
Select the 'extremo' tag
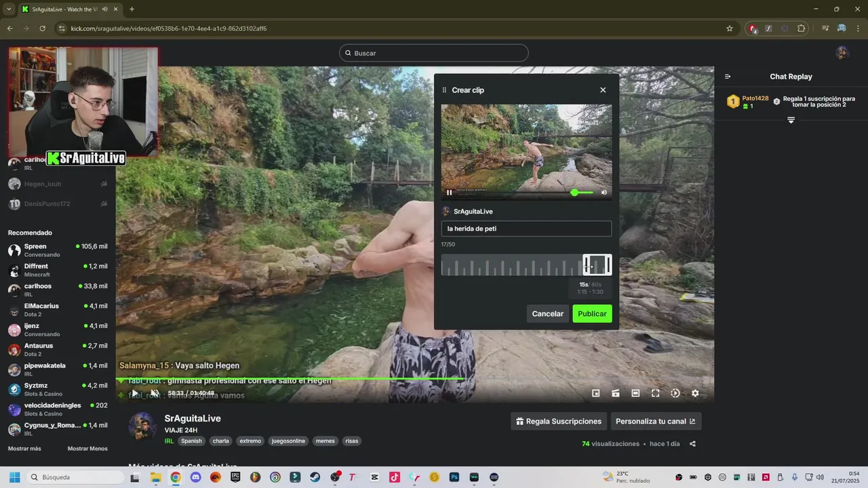click(250, 441)
